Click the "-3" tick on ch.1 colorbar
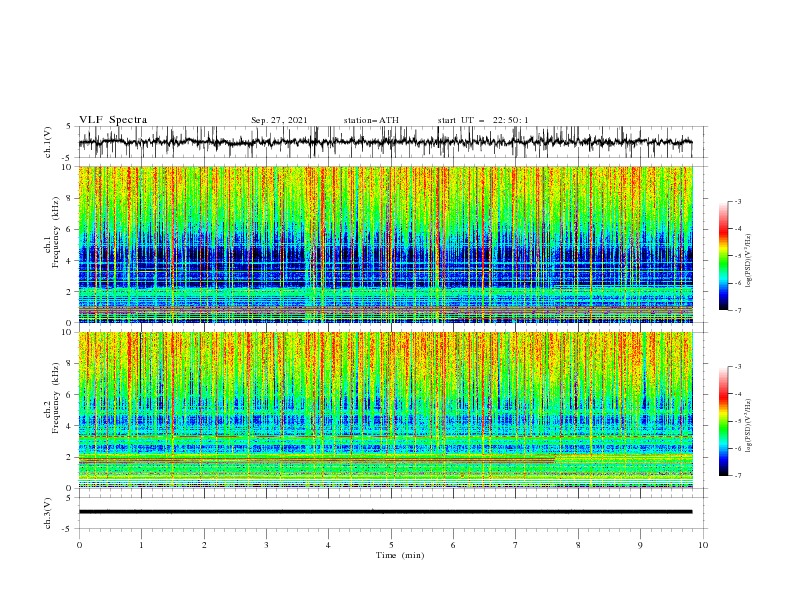The image size is (792, 612). point(738,201)
